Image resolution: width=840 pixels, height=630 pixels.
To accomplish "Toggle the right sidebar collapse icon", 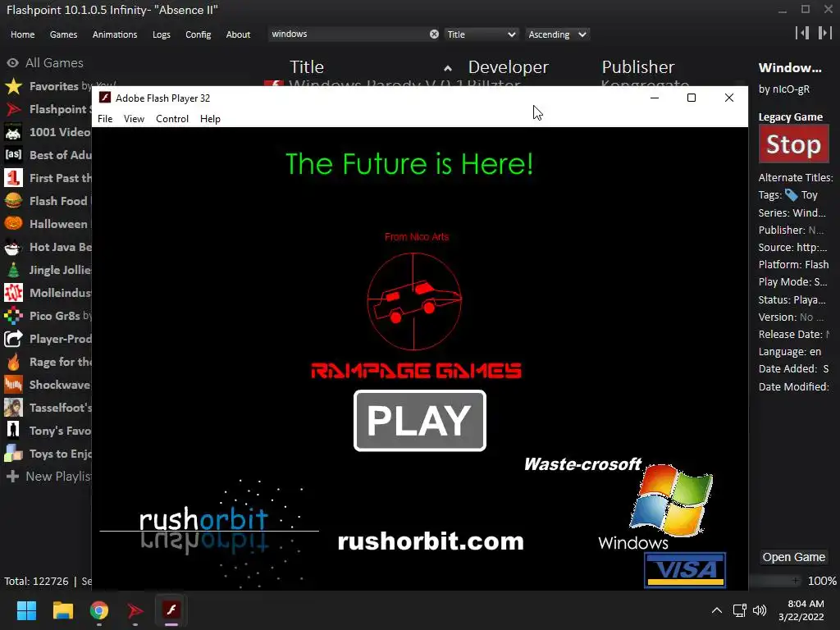I will tap(824, 33).
